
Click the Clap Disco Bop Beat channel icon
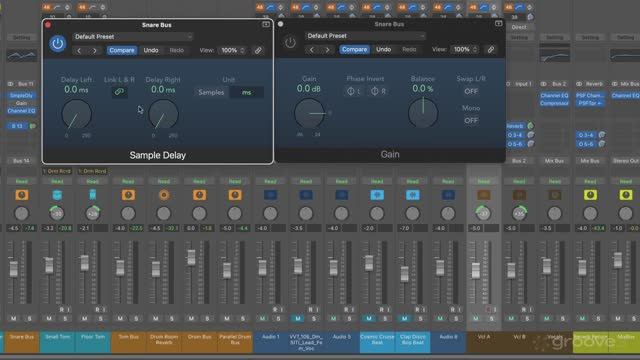point(413,195)
